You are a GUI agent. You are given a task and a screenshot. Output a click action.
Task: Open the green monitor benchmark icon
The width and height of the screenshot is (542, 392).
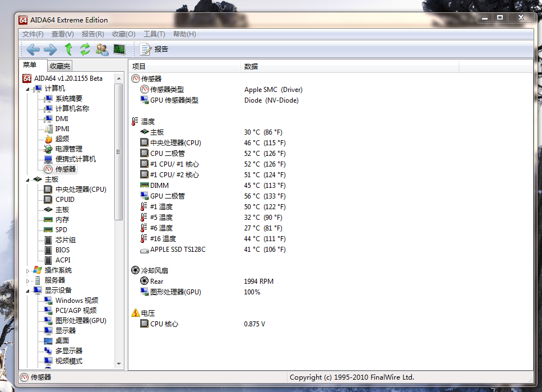click(x=119, y=49)
